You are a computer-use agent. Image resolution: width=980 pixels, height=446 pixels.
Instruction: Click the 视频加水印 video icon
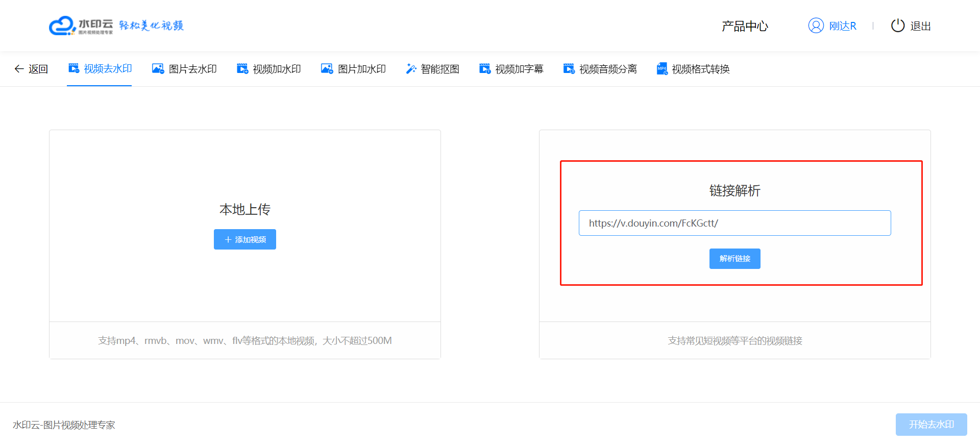(242, 68)
